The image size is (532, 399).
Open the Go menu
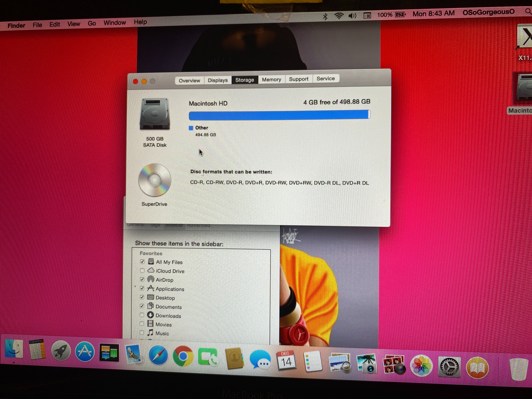click(x=92, y=24)
